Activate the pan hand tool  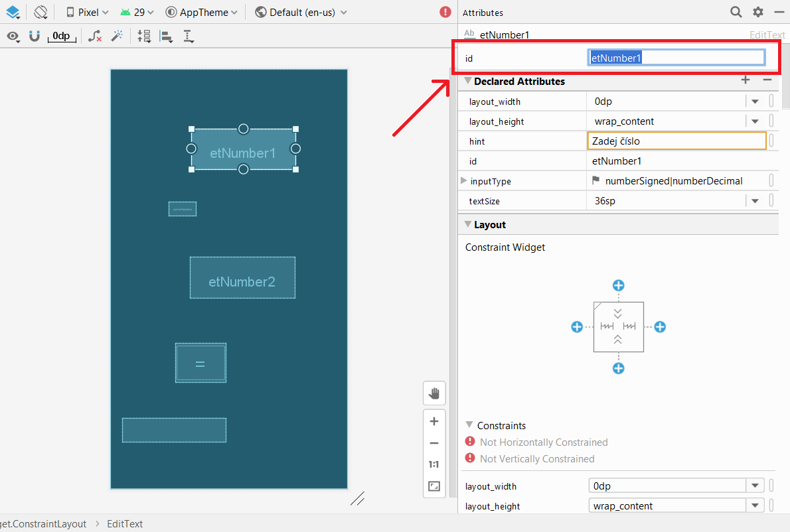click(x=434, y=393)
